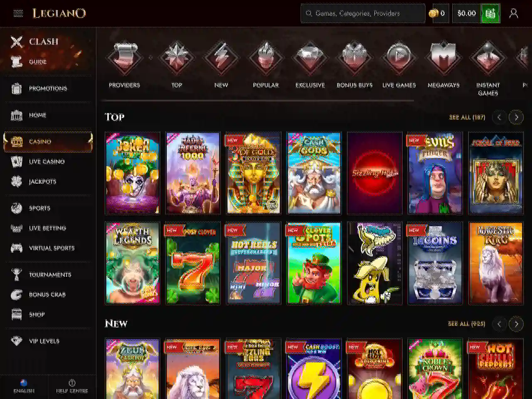
Task: Open the Help Centre button
Action: click(x=72, y=387)
